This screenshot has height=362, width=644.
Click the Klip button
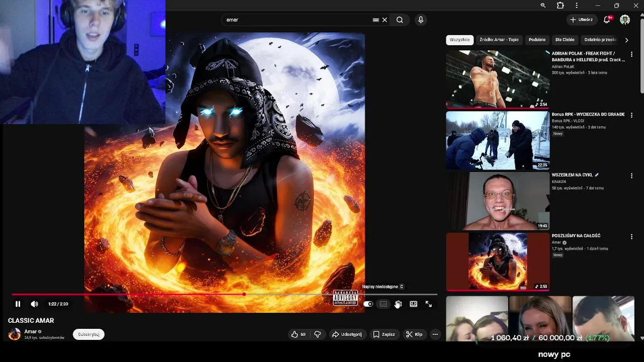[414, 334]
